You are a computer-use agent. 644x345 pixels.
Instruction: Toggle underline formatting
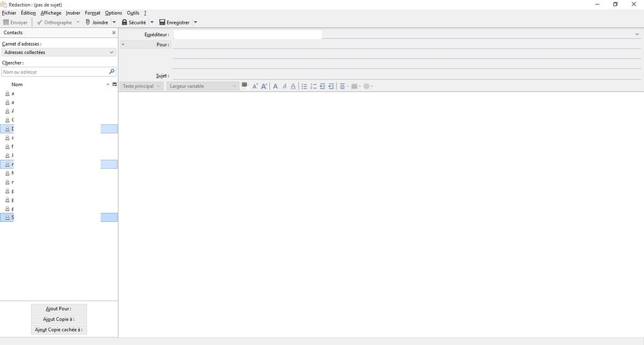tap(293, 86)
